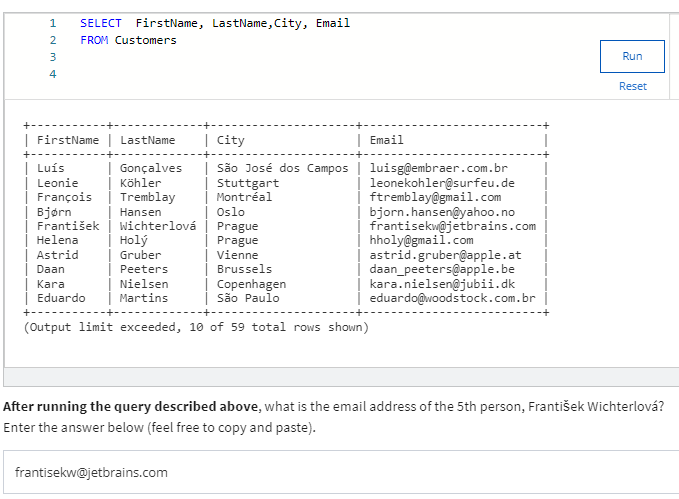Place cursor on Customers table name

tap(146, 40)
